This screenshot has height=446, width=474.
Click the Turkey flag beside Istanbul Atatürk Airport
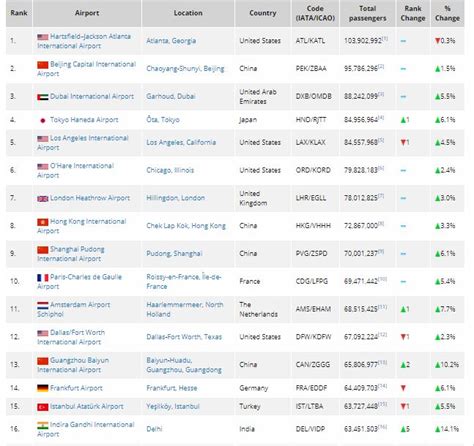coord(43,407)
